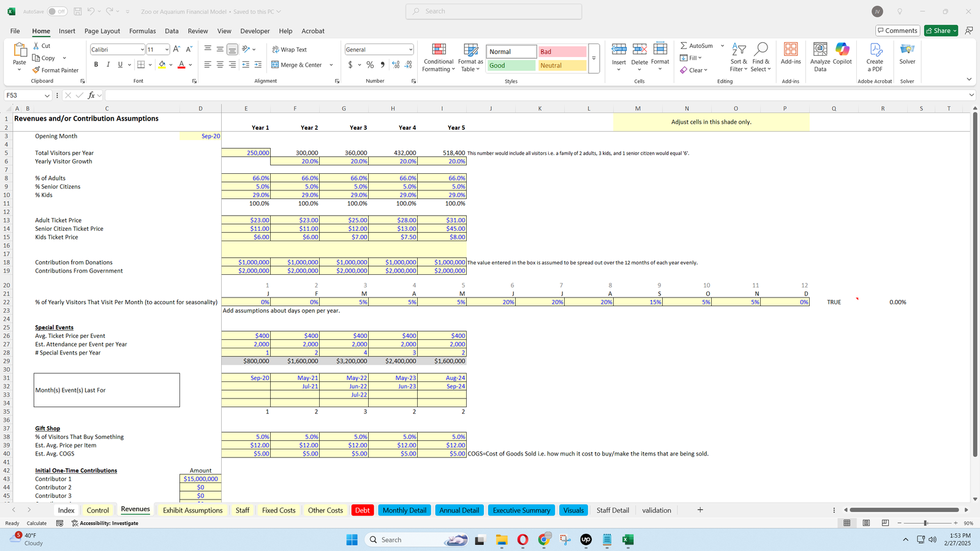Open the Number Format dropdown

410,50
